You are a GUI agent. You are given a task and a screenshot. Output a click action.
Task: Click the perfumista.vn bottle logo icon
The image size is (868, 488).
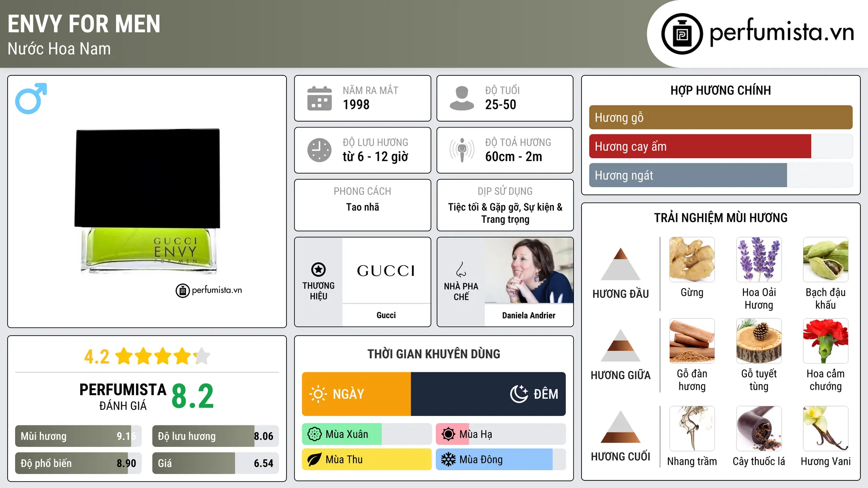[682, 34]
